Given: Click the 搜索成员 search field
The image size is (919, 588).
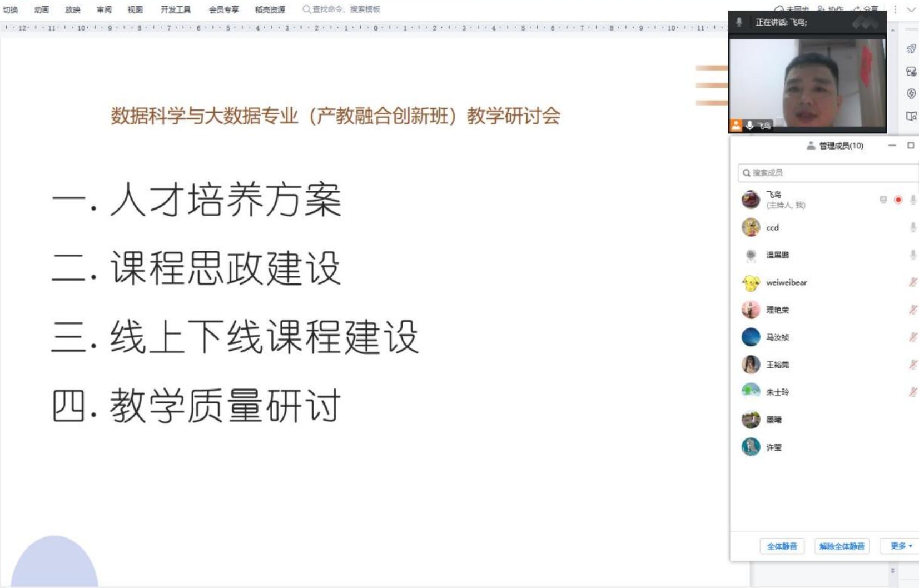Looking at the screenshot, I should click(x=828, y=172).
